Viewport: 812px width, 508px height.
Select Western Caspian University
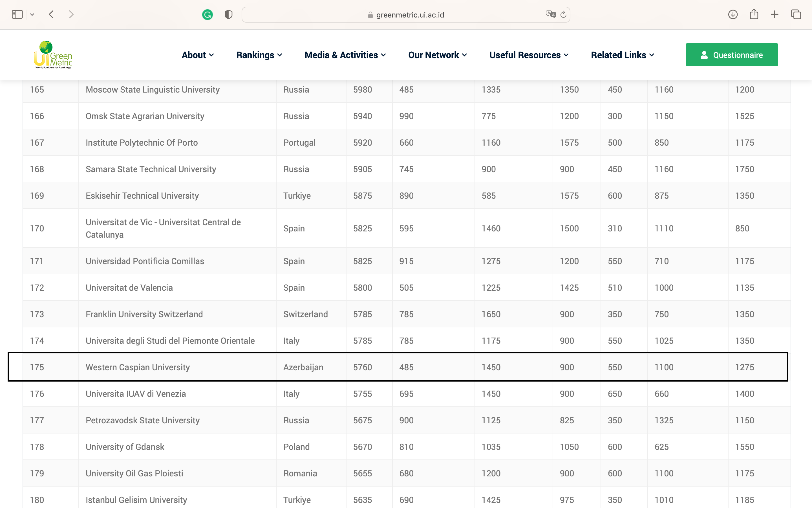(138, 367)
